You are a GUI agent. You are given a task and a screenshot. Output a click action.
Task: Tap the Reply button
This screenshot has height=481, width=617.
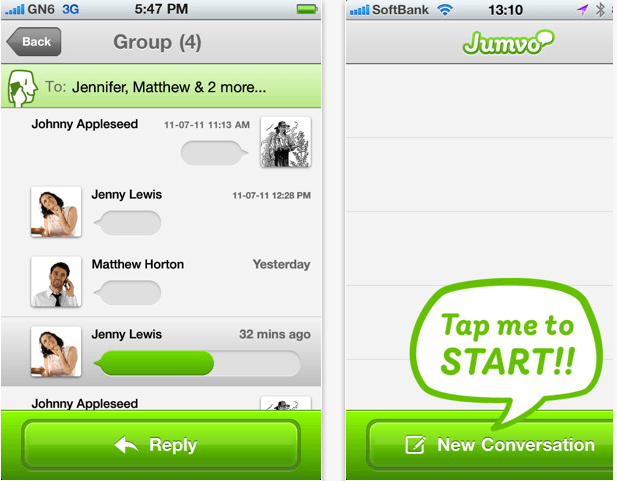tap(161, 445)
